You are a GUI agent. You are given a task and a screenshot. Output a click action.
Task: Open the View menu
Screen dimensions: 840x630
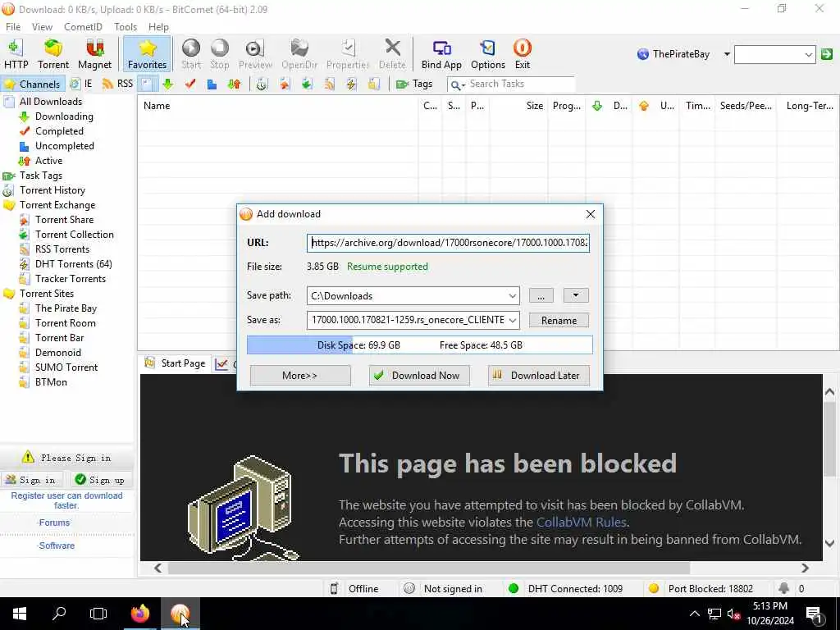(42, 27)
